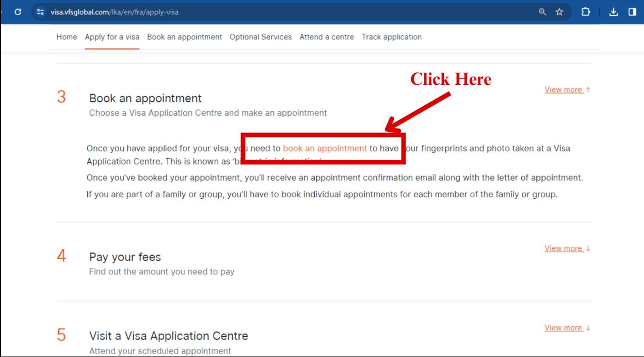Toggle the browser side panel icon
The image size is (644, 357).
pyautogui.click(x=632, y=12)
